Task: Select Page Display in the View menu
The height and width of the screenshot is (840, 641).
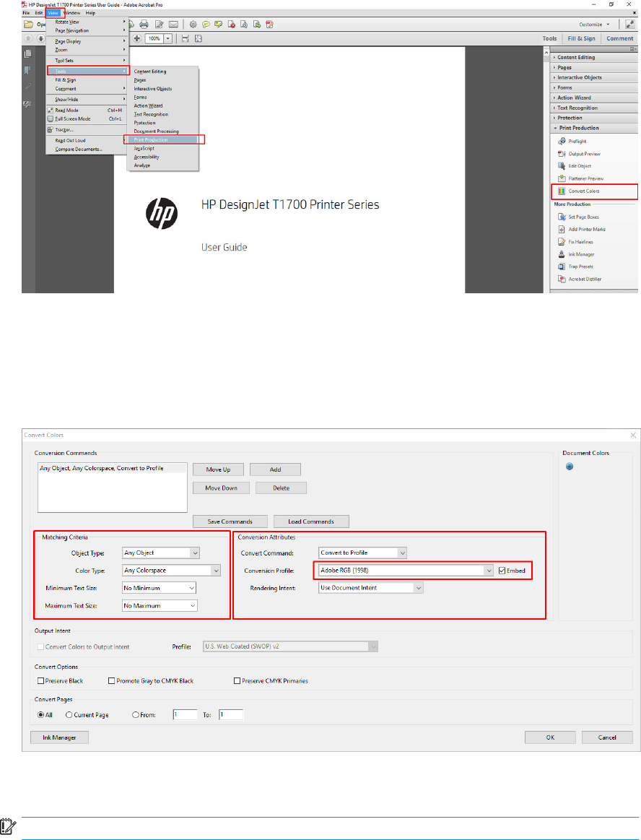Action: (87, 41)
